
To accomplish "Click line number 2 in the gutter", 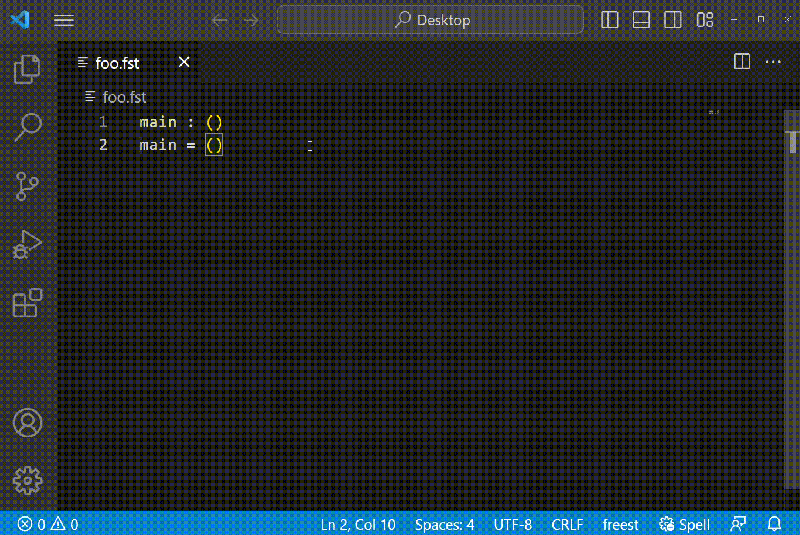I will pyautogui.click(x=103, y=145).
